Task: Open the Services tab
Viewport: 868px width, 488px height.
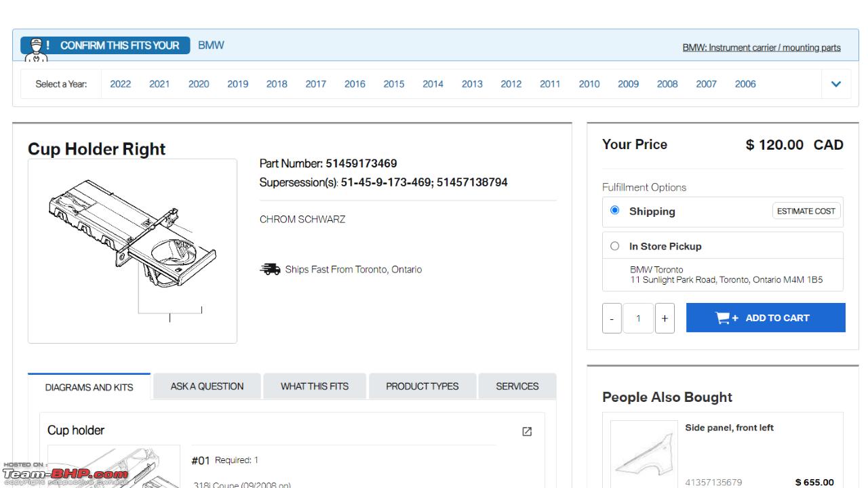Action: tap(517, 386)
